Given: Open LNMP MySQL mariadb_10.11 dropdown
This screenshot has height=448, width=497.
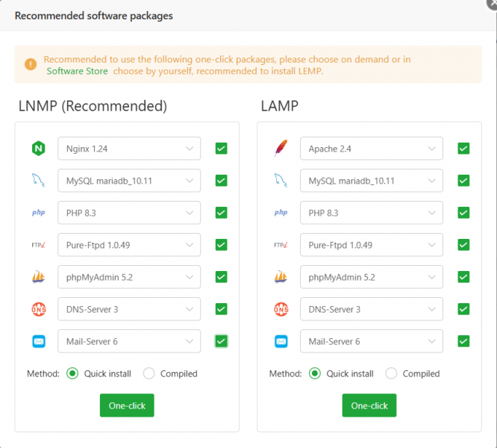Looking at the screenshot, I should (x=129, y=181).
